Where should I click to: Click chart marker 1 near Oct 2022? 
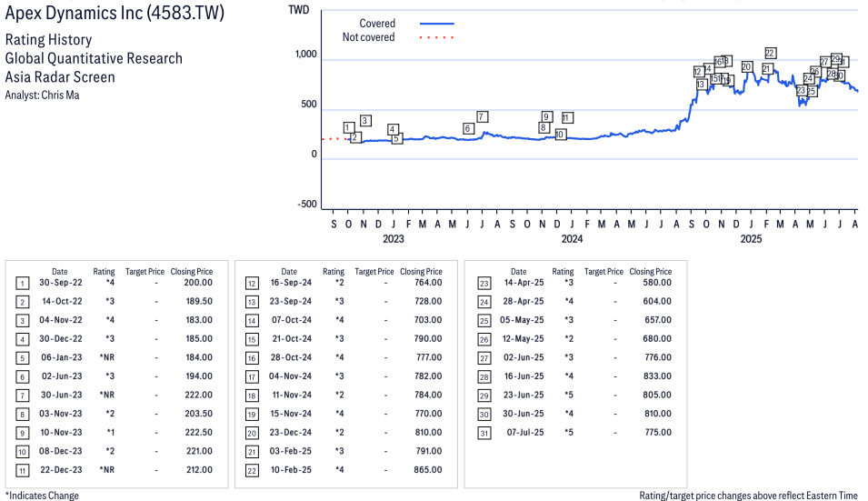coord(349,128)
